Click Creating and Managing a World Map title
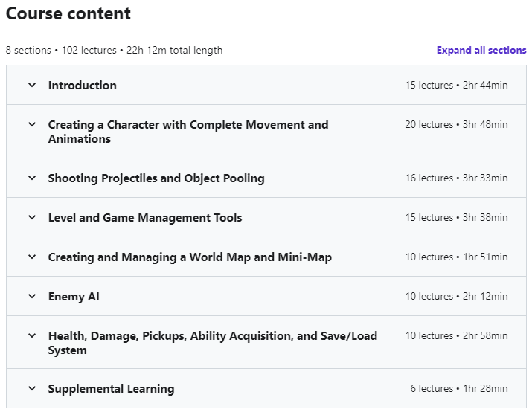Image resolution: width=532 pixels, height=415 pixels. click(x=190, y=257)
